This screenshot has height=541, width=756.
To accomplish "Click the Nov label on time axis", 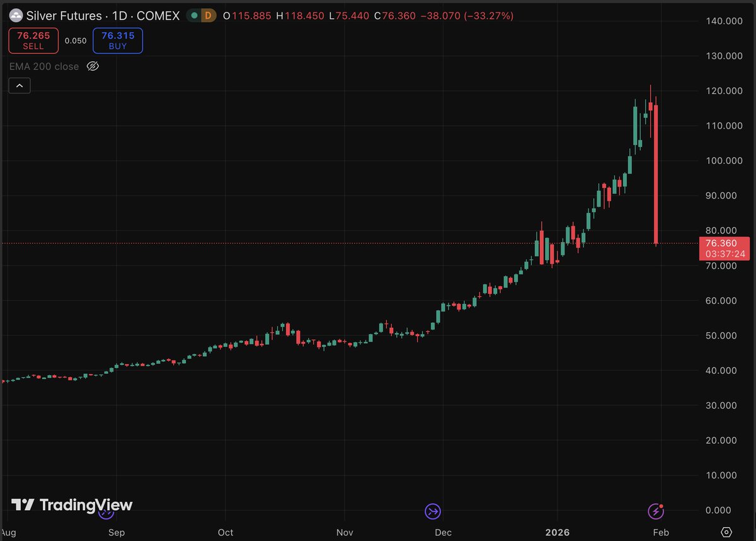I will pos(345,532).
